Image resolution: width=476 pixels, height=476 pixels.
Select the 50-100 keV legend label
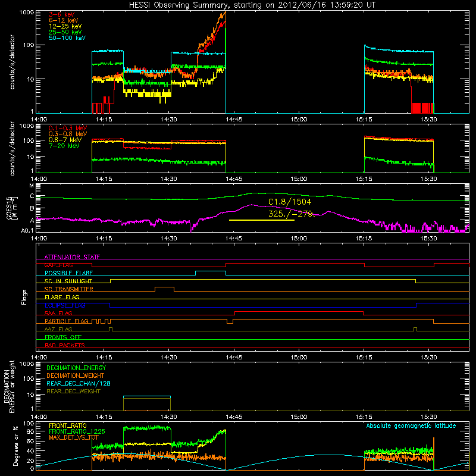pos(67,38)
